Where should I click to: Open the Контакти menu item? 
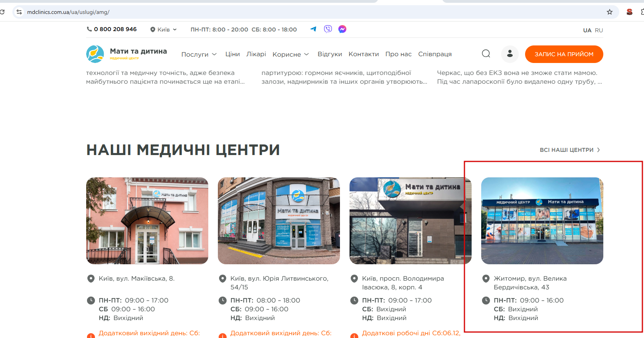point(364,54)
